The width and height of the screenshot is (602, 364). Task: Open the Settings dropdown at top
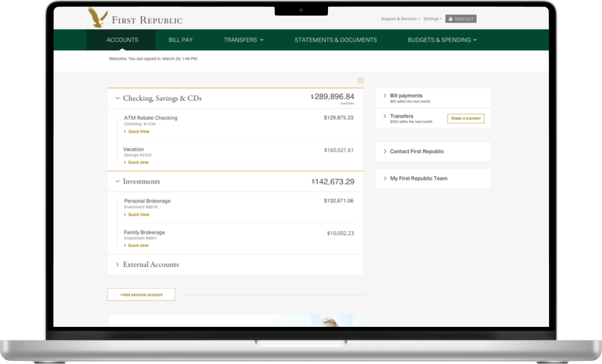click(432, 19)
